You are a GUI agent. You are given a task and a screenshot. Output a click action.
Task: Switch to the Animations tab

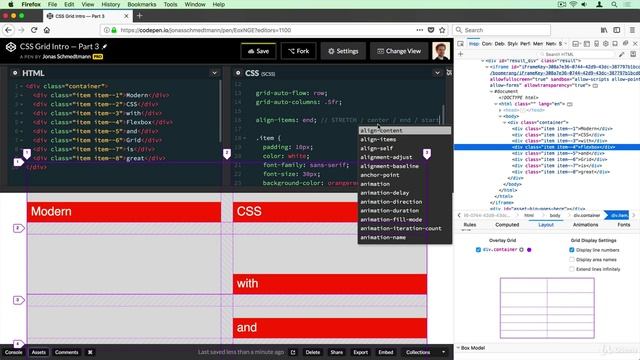pos(585,225)
